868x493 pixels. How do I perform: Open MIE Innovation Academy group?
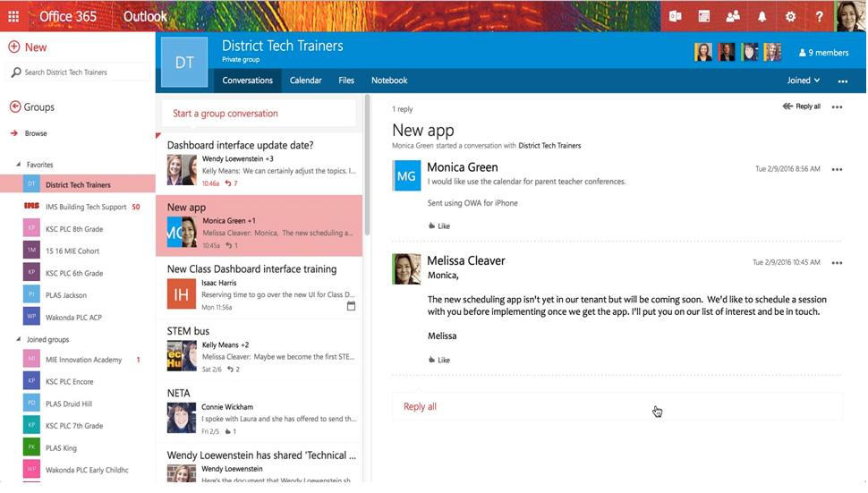[78, 359]
